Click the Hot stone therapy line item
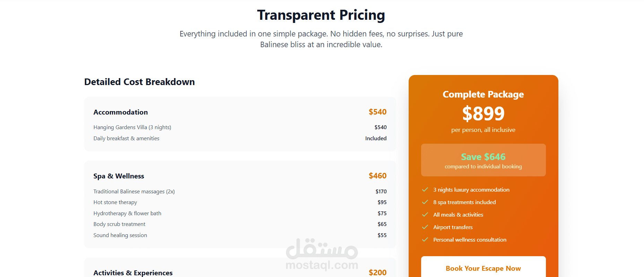 coord(240,202)
